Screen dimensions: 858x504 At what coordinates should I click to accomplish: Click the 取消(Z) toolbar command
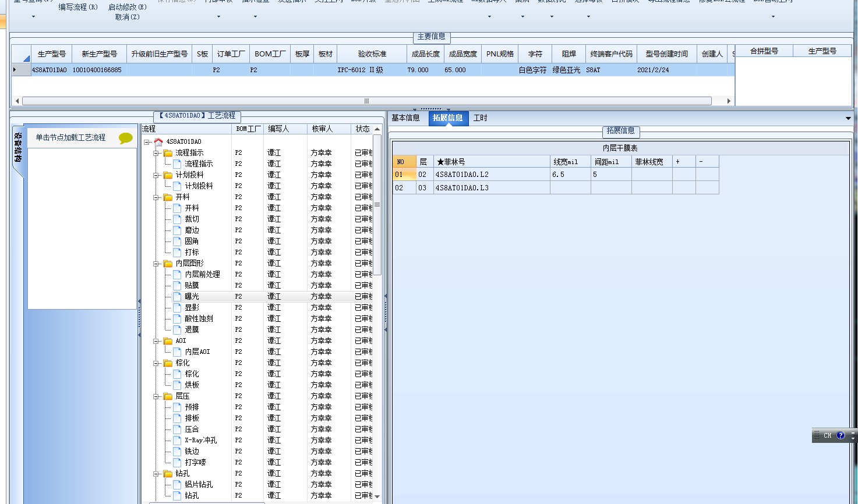128,17
